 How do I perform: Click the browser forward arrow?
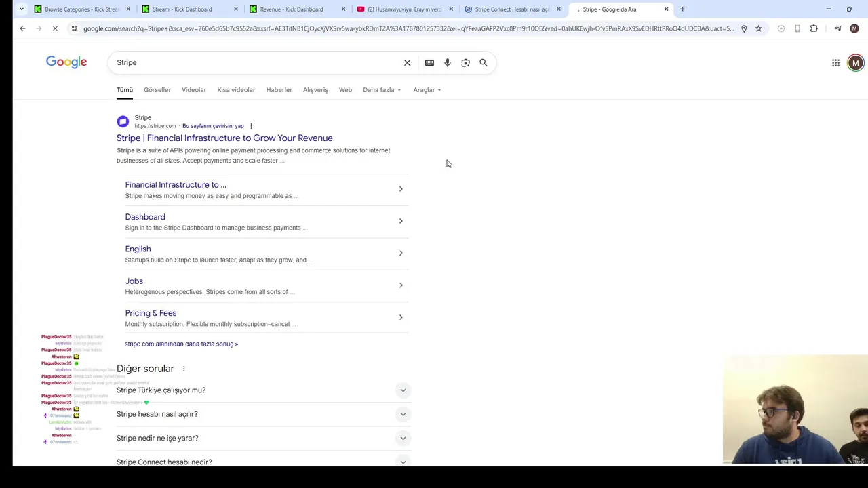click(39, 28)
